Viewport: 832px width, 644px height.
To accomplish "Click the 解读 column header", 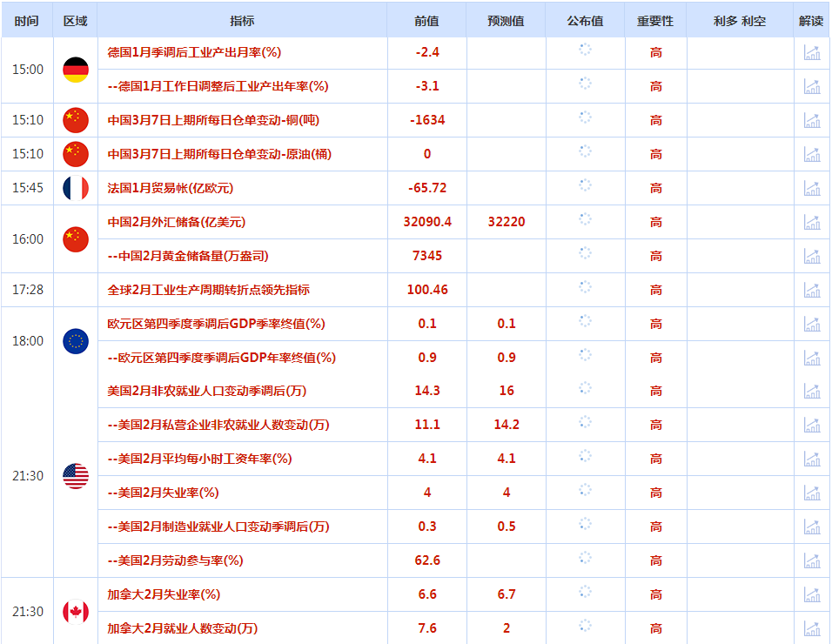I will click(811, 21).
